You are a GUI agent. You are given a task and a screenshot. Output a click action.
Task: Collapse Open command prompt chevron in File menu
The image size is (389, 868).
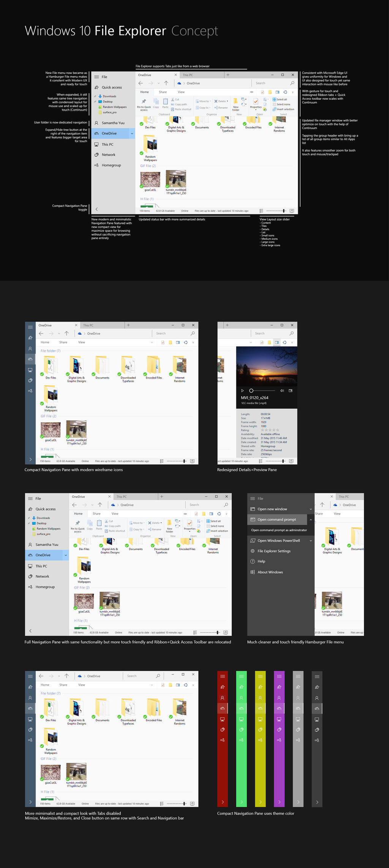pos(311,520)
